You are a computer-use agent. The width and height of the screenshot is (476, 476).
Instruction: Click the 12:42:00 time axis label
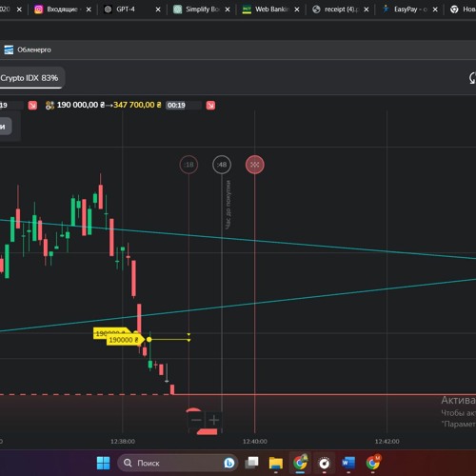(x=387, y=442)
